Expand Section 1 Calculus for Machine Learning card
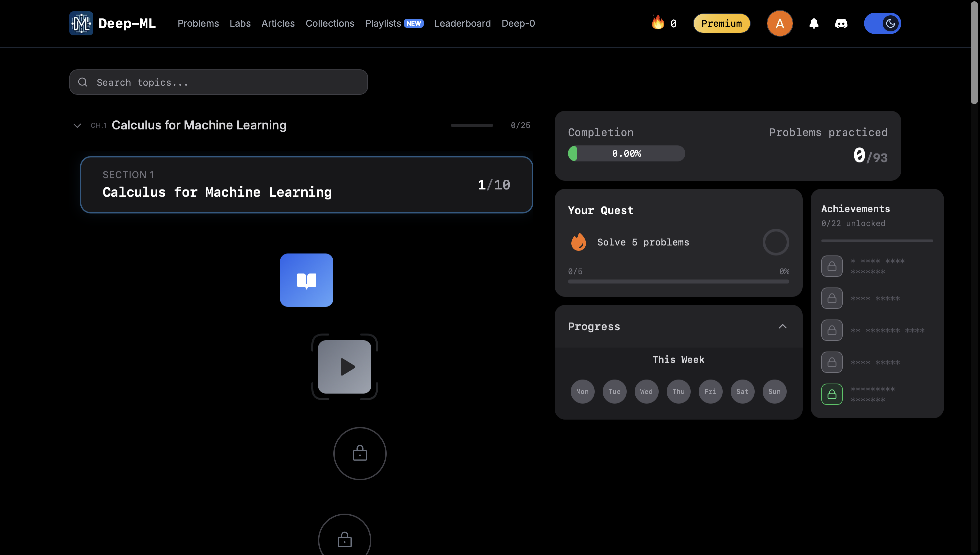 (x=306, y=185)
